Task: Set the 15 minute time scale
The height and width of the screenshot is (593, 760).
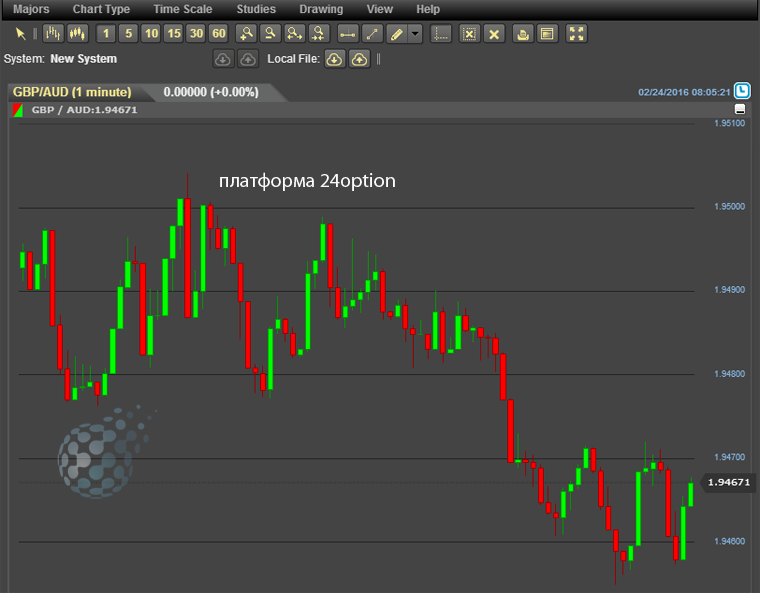Action: pos(174,33)
